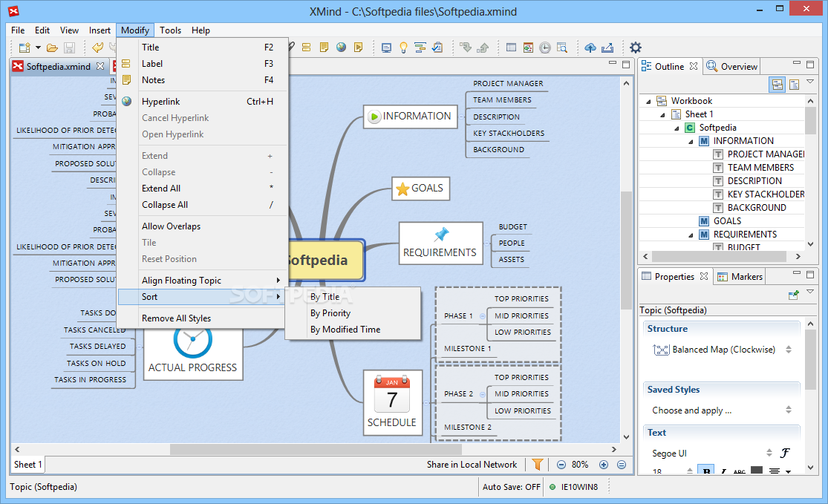Click the canvas horizontal scrollbar thumb

[x=316, y=450]
